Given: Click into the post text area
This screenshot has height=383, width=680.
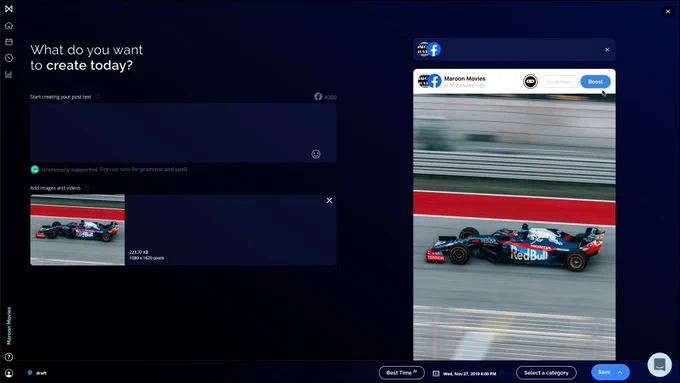Looking at the screenshot, I should pyautogui.click(x=183, y=133).
